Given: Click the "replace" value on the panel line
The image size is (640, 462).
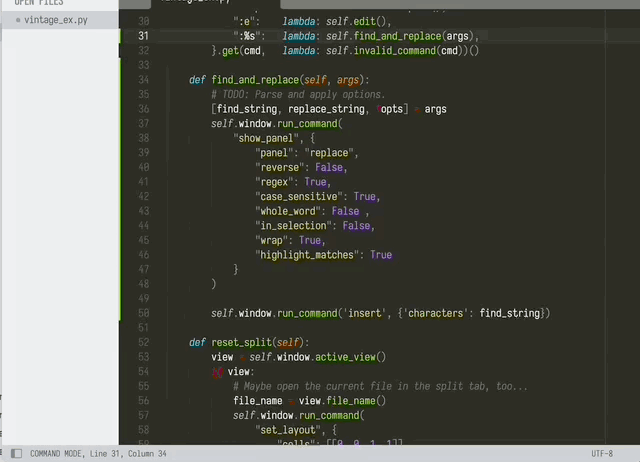Looking at the screenshot, I should coord(329,153).
